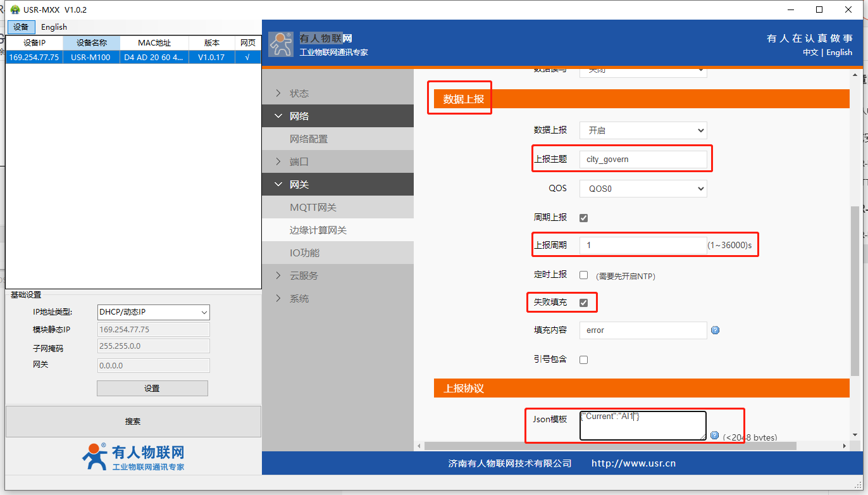Toggle the 周期上报 checkbox
The image size is (868, 495).
pyautogui.click(x=584, y=218)
